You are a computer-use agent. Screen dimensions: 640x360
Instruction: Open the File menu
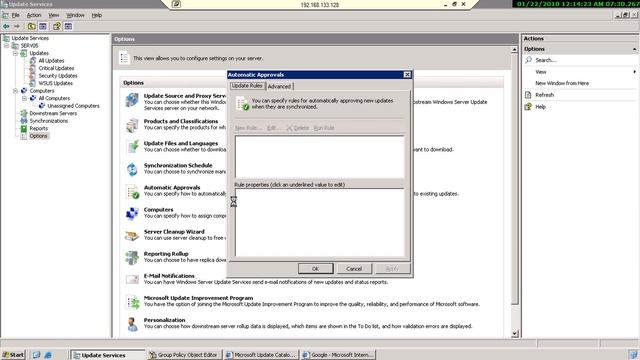(16, 15)
